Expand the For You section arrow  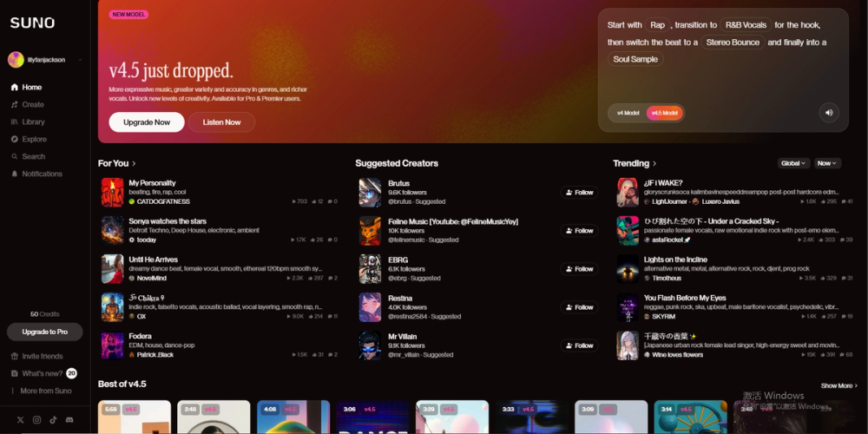coord(134,163)
